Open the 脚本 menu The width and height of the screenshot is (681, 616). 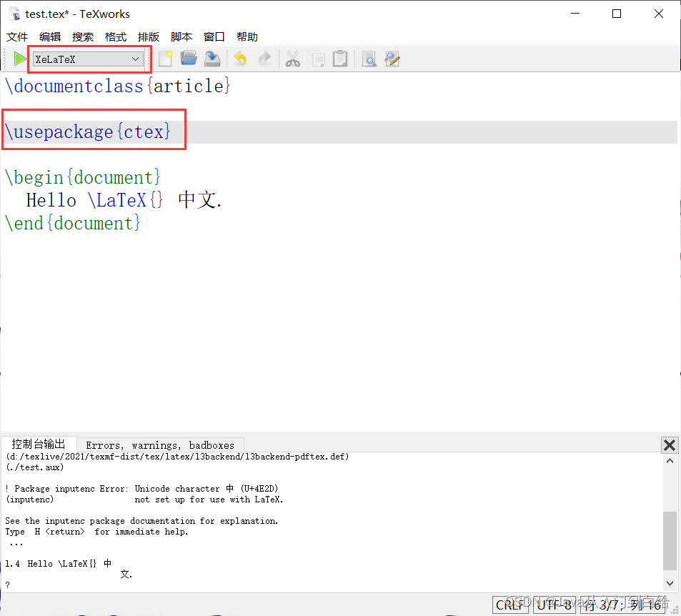(181, 37)
